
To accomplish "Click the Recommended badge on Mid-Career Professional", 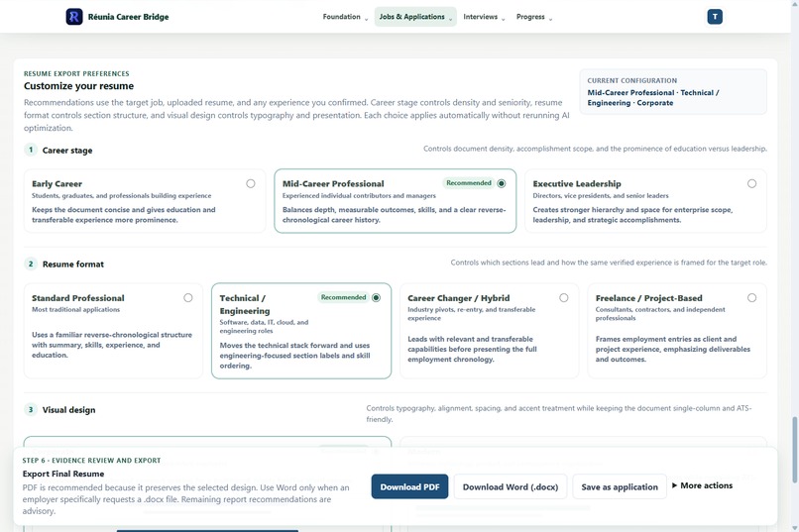I will (469, 183).
